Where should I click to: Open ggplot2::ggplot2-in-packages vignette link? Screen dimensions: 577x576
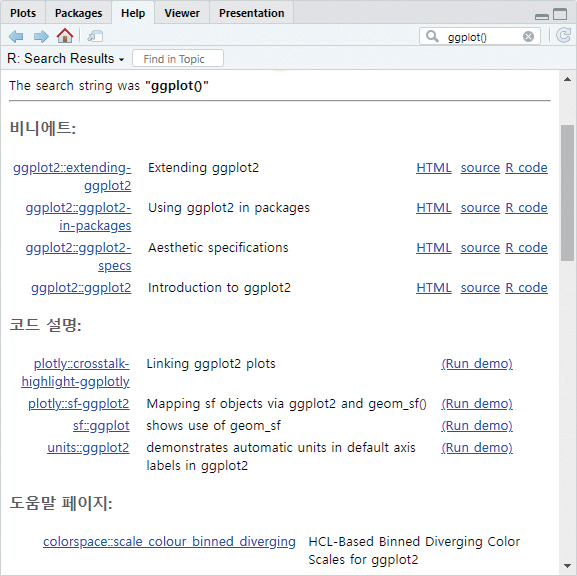(x=78, y=217)
